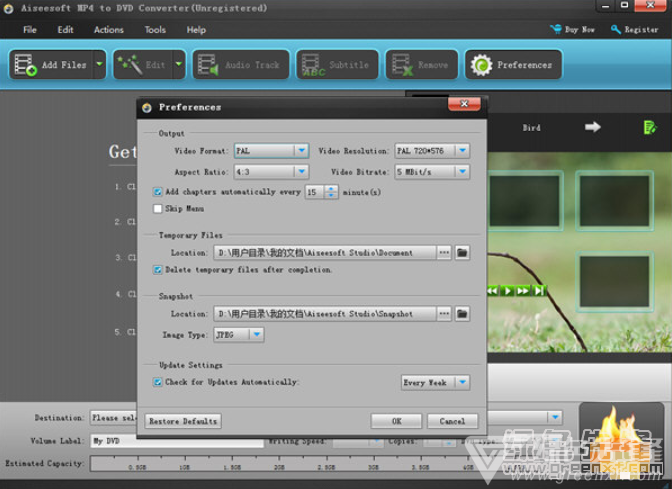Image resolution: width=672 pixels, height=489 pixels.
Task: Enable the Skip Menu checkbox
Action: [x=158, y=209]
